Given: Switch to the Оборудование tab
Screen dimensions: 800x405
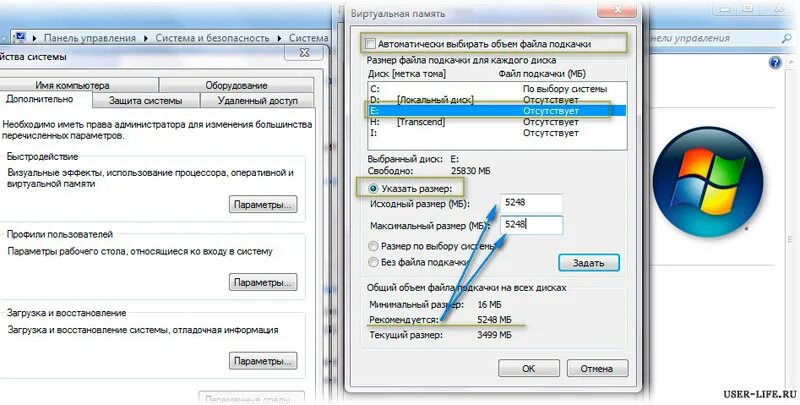Looking at the screenshot, I should point(236,85).
